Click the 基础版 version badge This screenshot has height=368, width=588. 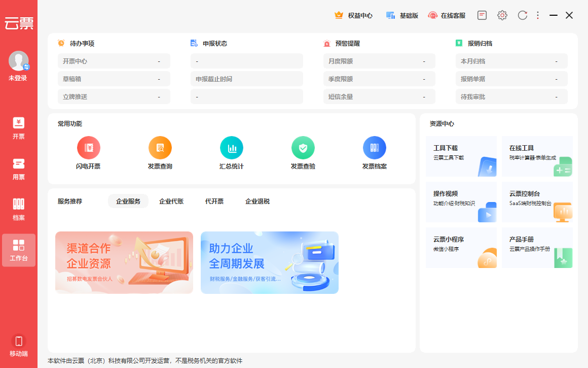tap(402, 15)
